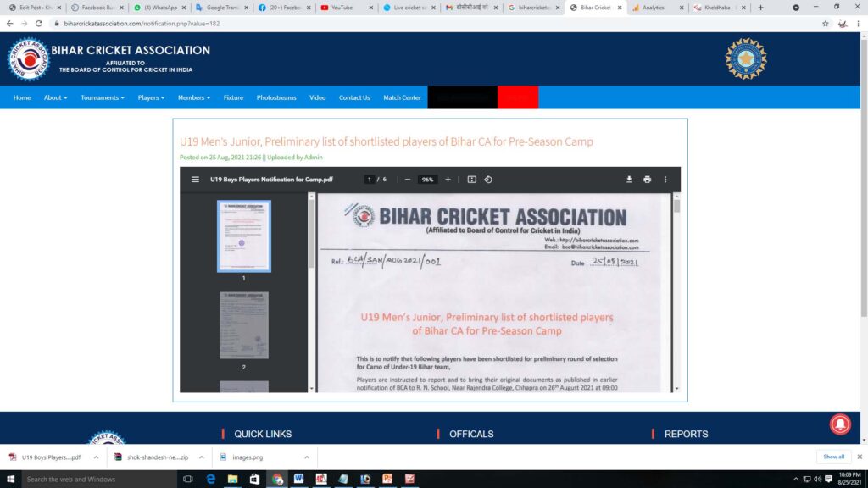
Task: Open the Home menu item
Action: click(22, 97)
